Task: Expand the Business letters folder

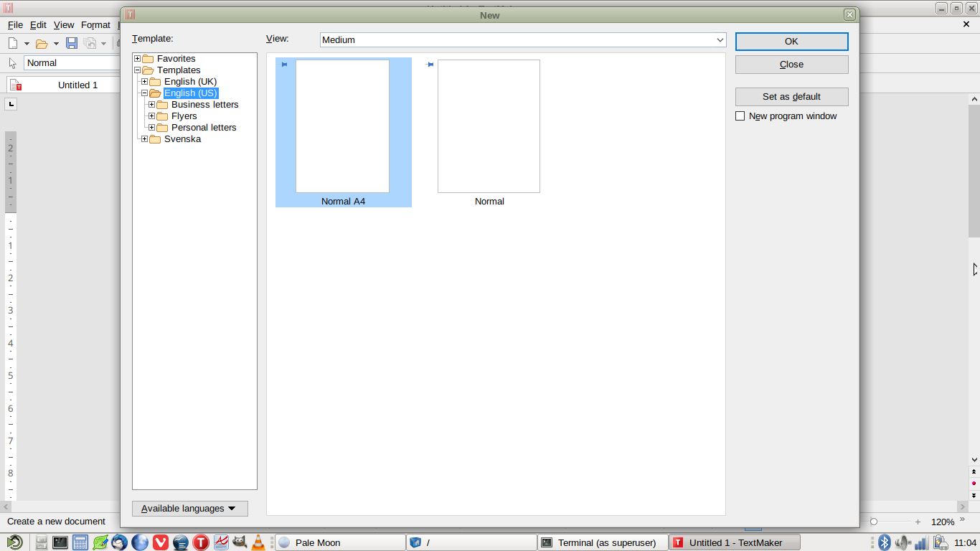Action: [x=152, y=105]
